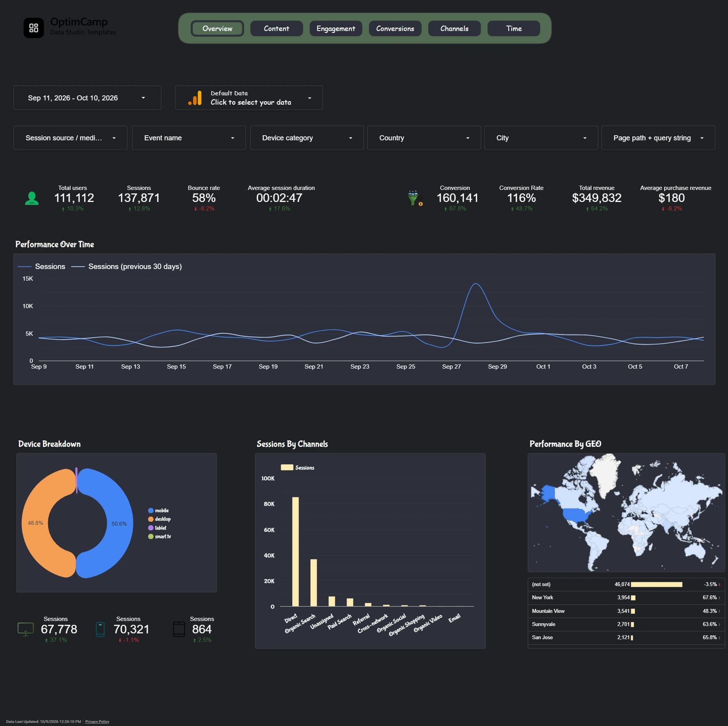Click the mobile legend dot
The image size is (728, 726).
151,510
